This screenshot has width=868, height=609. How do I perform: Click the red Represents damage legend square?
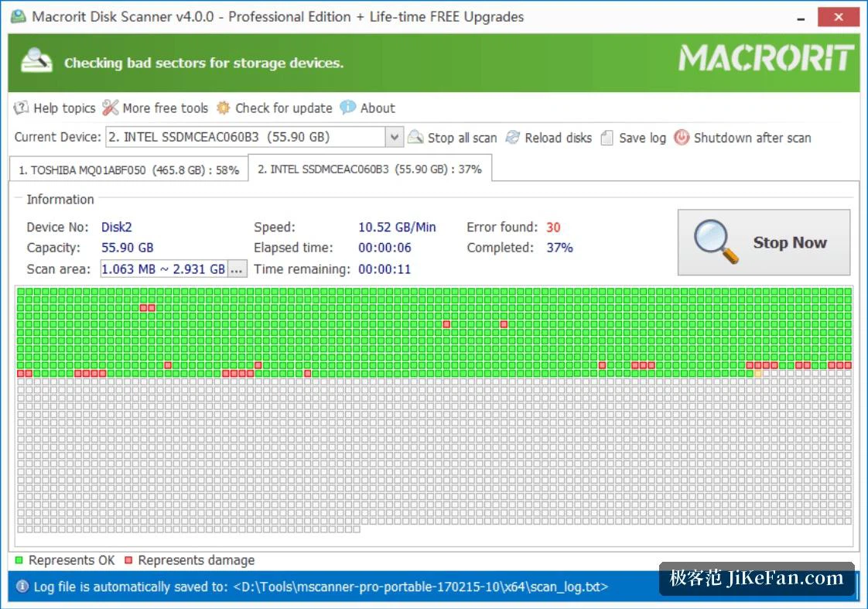pos(128,560)
